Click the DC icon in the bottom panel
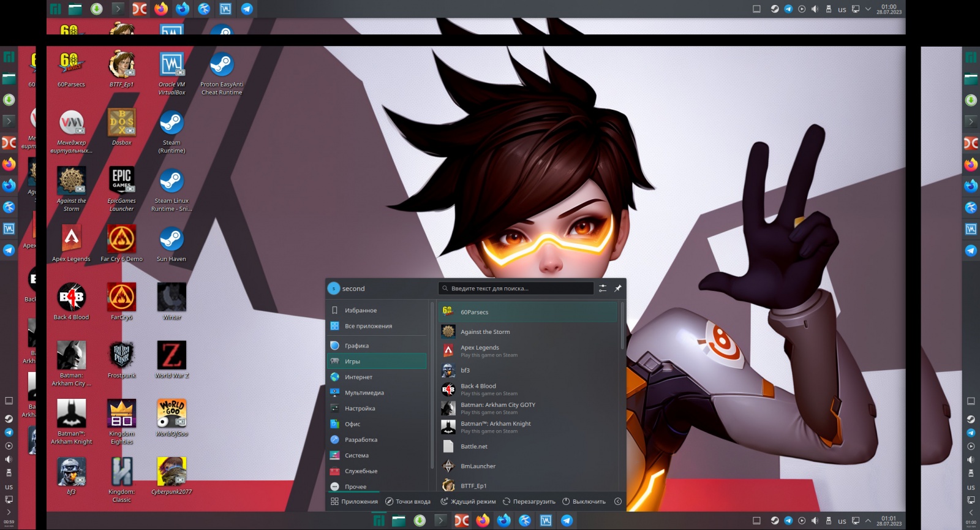 coord(461,521)
